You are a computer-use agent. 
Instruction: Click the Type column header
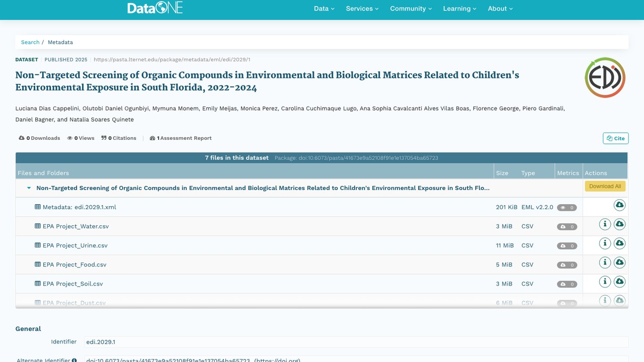(x=528, y=173)
